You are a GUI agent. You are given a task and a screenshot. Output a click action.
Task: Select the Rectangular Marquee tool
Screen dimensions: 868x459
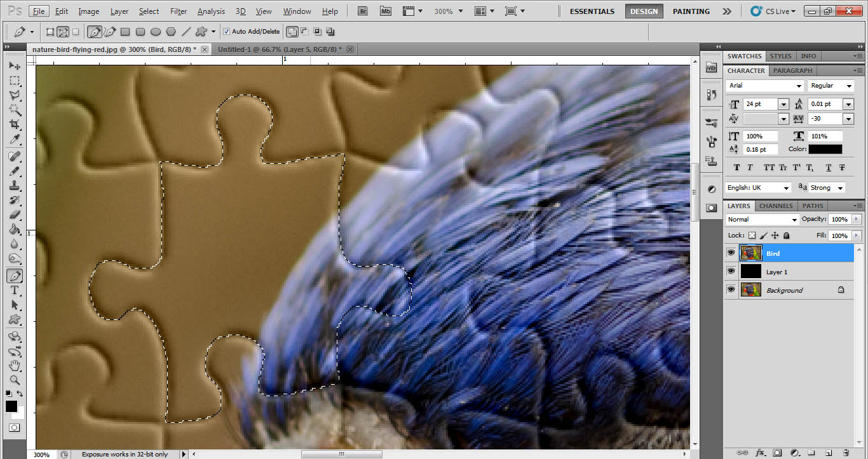tap(15, 81)
